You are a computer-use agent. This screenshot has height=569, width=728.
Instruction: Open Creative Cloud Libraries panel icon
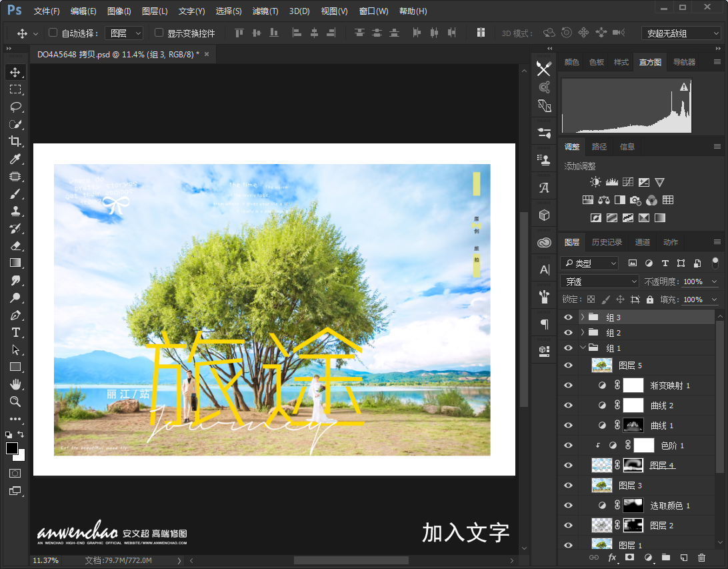[544, 242]
